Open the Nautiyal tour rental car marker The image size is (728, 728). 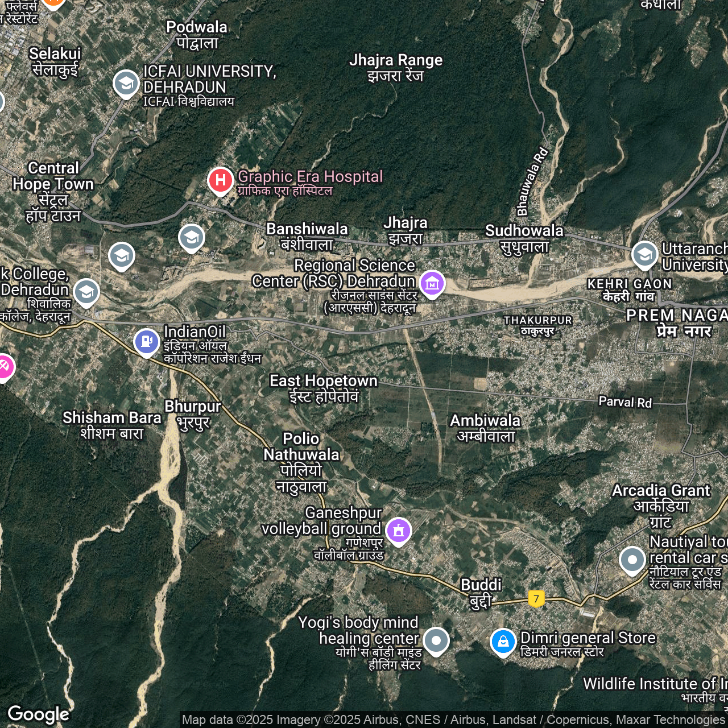(632, 560)
